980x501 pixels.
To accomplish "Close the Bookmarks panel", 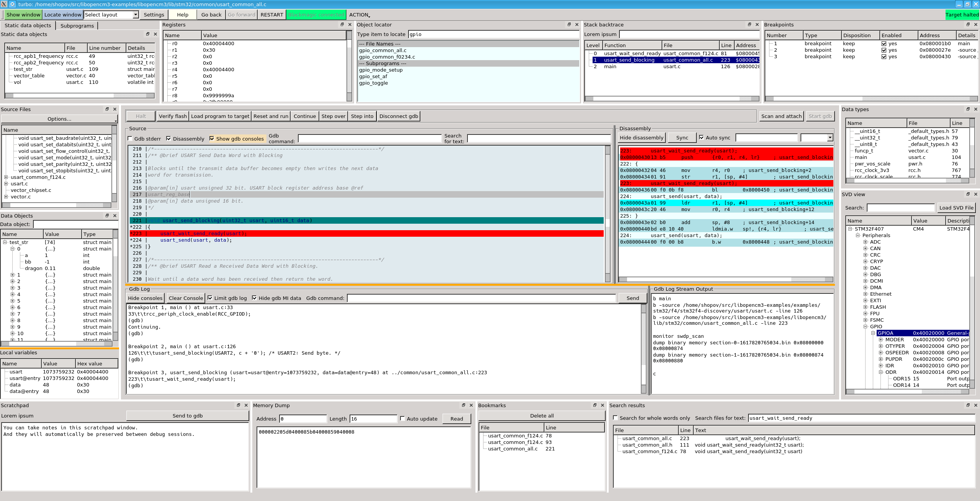I will [603, 405].
